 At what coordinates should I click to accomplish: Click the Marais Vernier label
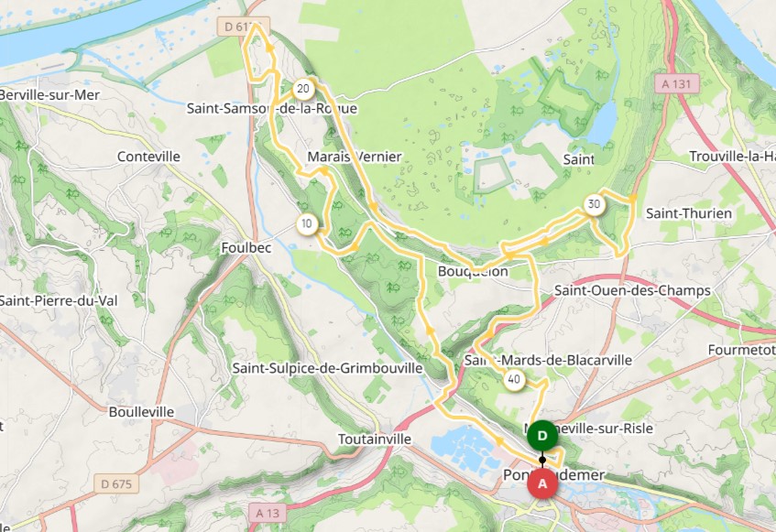[x=355, y=157]
